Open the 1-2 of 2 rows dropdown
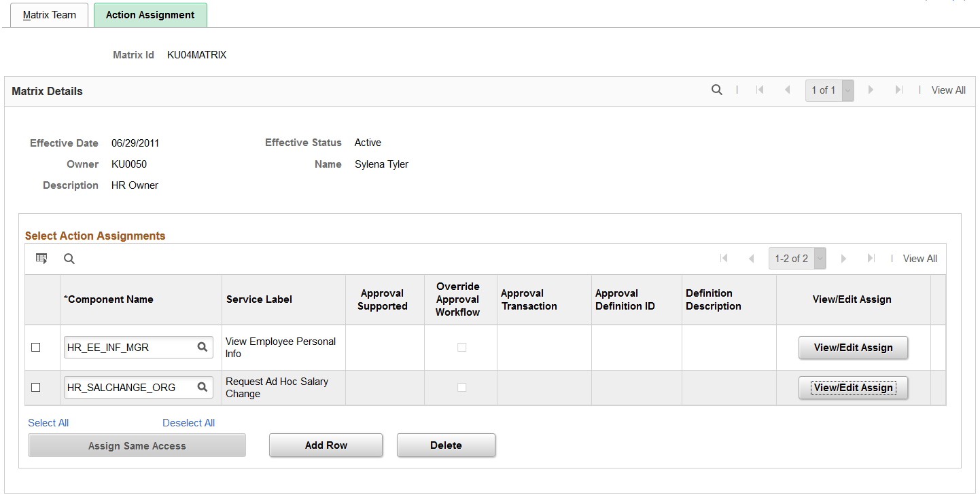 coord(820,259)
